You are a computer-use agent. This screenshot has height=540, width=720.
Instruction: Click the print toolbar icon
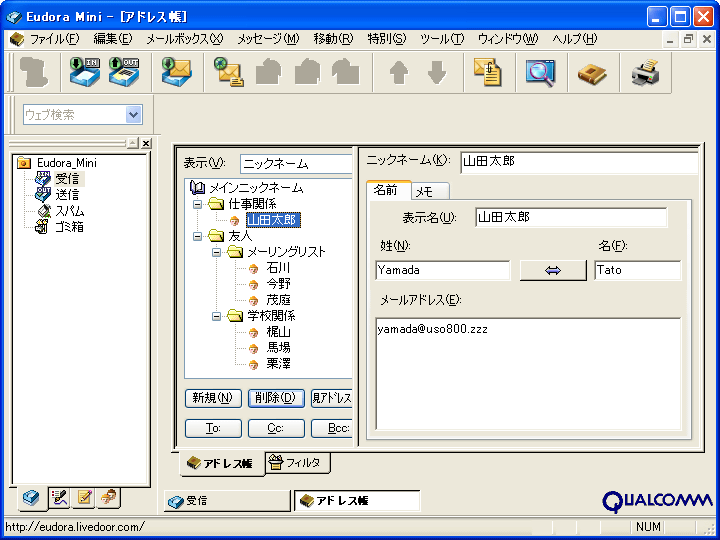(x=645, y=73)
